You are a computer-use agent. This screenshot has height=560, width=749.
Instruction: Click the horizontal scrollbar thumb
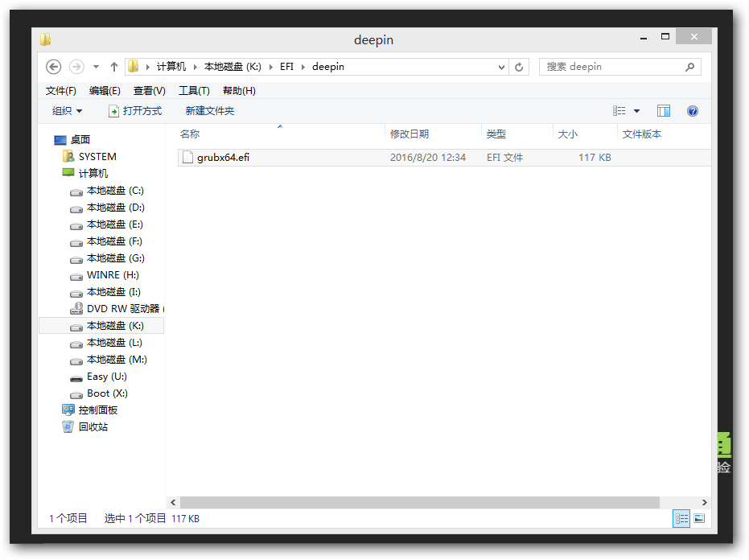(420, 502)
